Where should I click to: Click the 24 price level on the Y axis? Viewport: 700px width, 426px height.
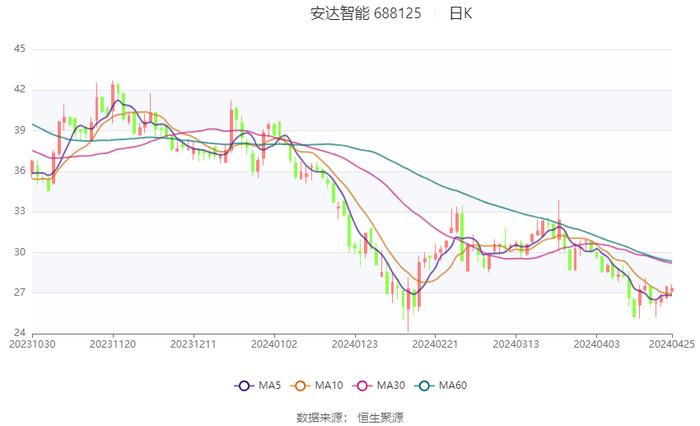(x=19, y=333)
